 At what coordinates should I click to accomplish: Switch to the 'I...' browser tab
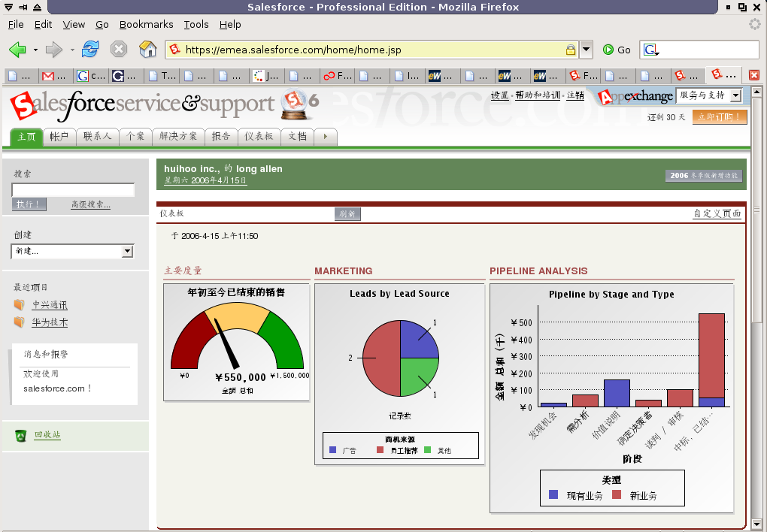408,76
